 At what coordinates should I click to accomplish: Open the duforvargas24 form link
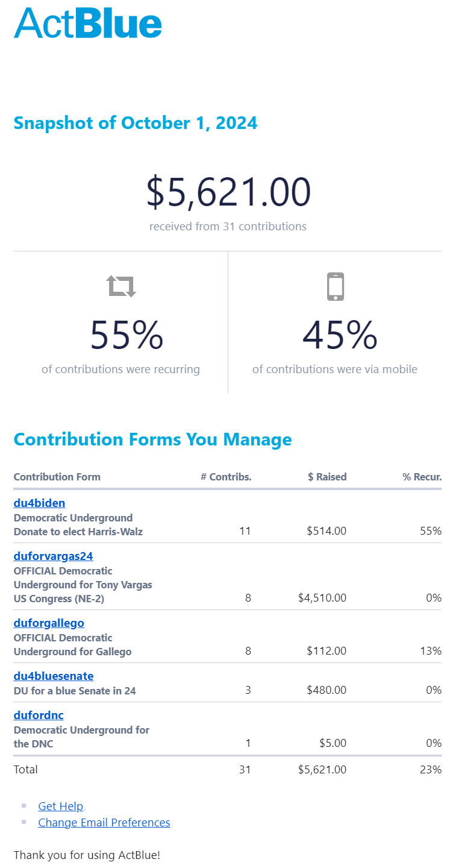[x=53, y=556]
